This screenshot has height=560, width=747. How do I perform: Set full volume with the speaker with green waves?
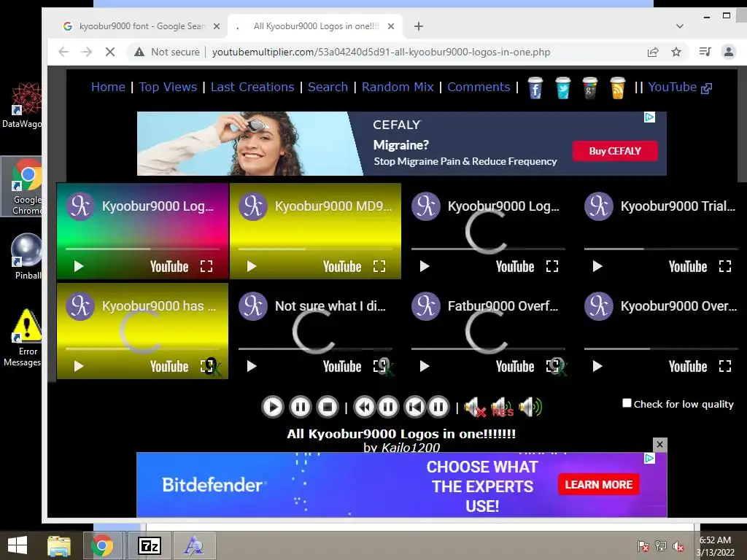pos(530,407)
